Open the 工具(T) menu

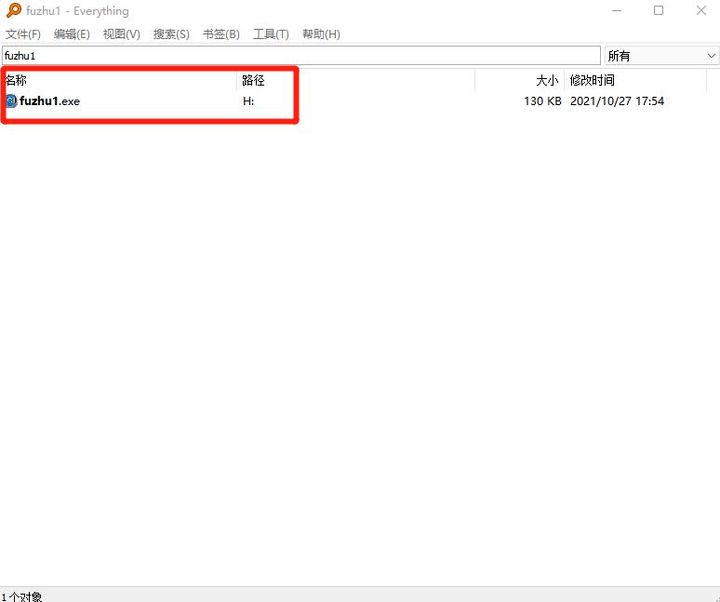(271, 34)
